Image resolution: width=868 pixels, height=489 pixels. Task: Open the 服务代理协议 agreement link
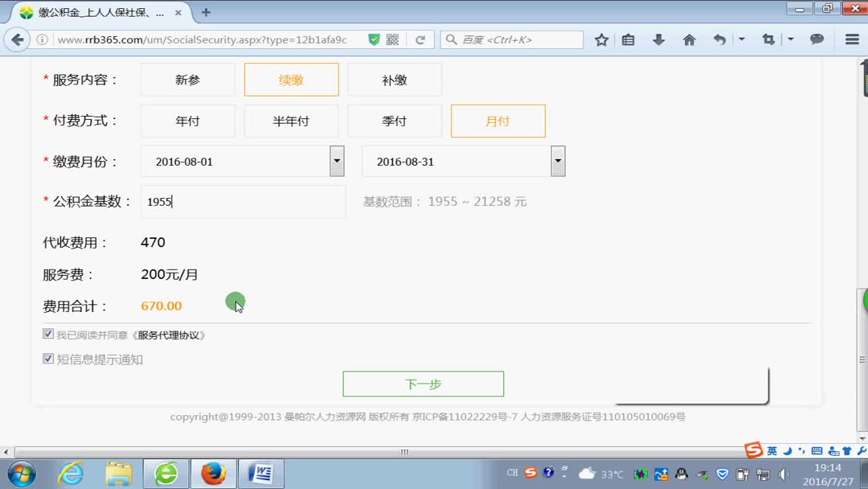(x=170, y=334)
